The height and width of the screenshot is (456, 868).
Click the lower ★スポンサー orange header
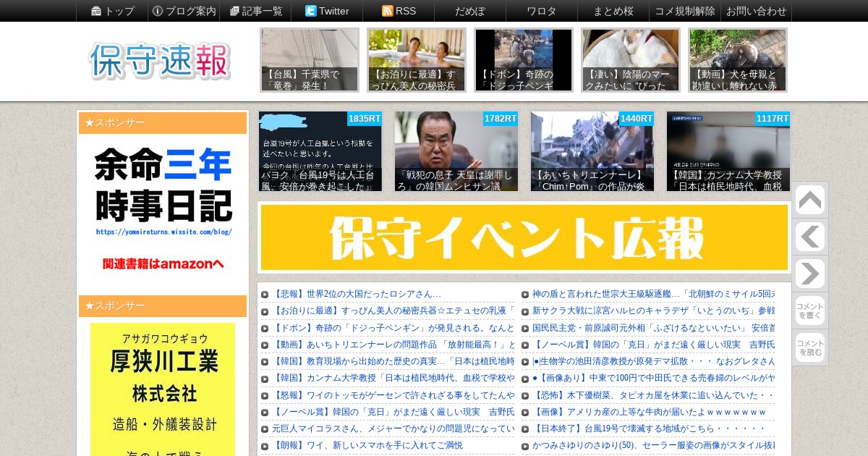coord(163,306)
